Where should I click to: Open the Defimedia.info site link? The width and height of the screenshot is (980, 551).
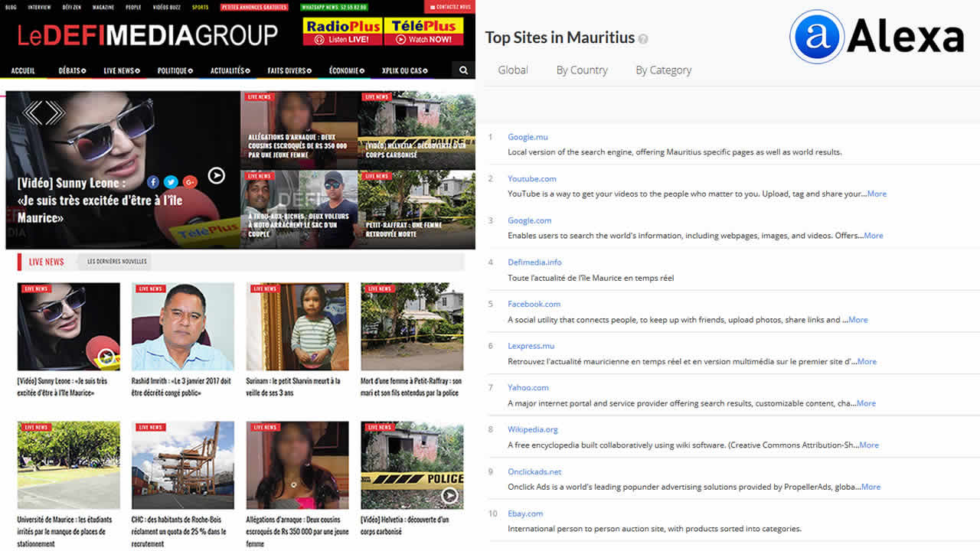tap(534, 262)
